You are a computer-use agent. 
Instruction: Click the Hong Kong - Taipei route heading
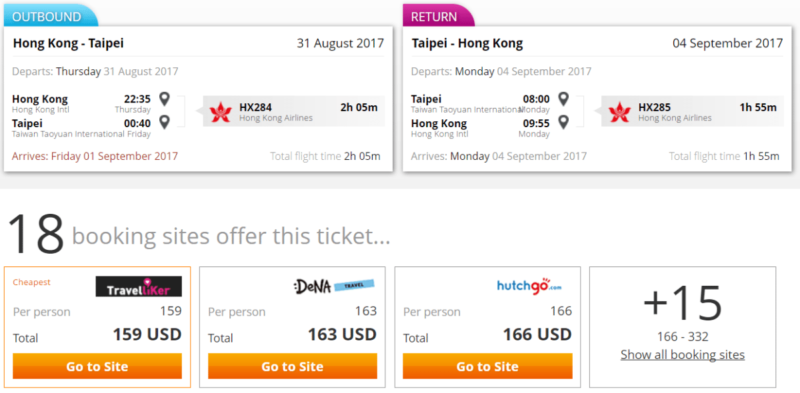(68, 43)
